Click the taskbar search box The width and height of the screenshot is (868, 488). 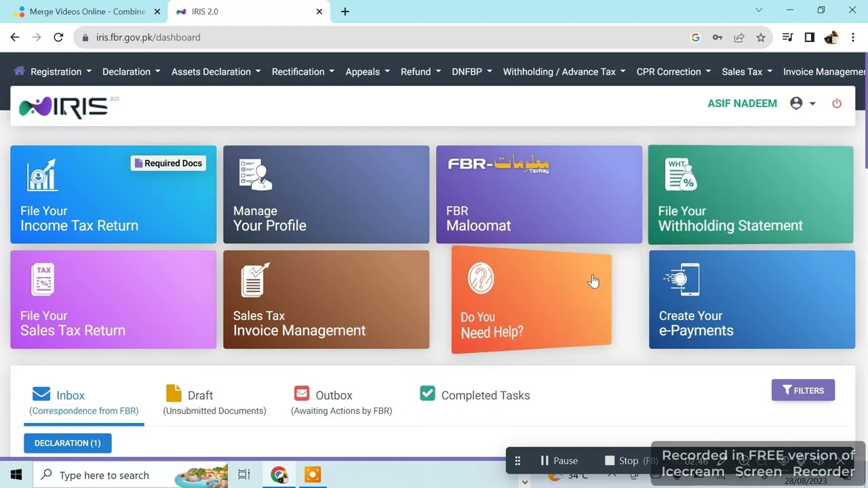tap(131, 475)
